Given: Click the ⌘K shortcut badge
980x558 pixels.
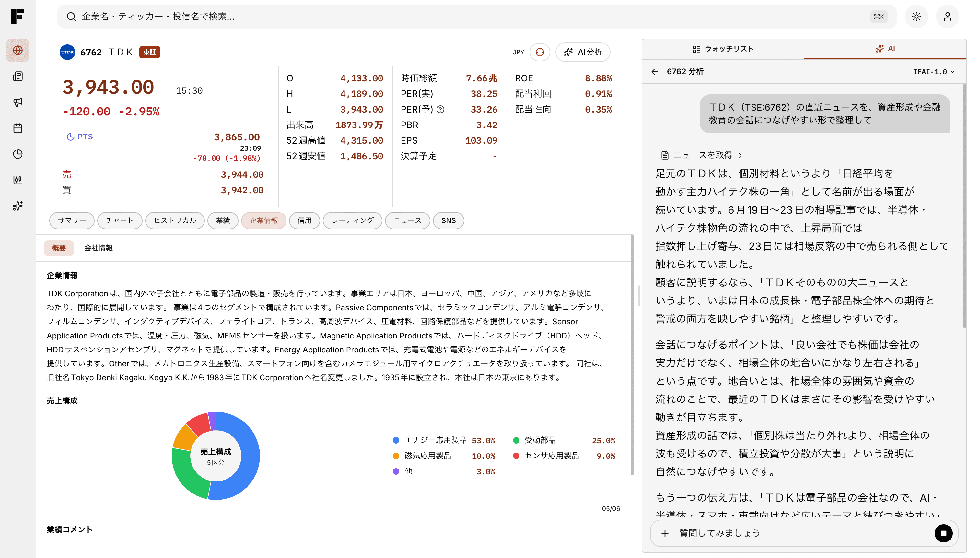Looking at the screenshot, I should (x=879, y=17).
